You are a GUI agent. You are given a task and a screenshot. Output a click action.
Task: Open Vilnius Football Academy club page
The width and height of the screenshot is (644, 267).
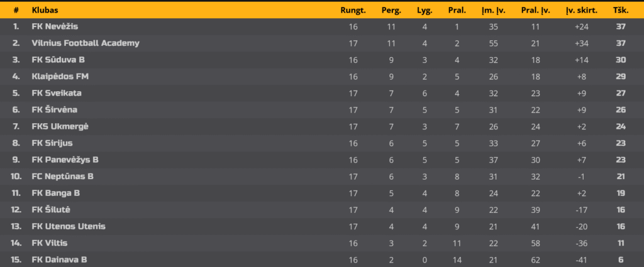point(86,43)
